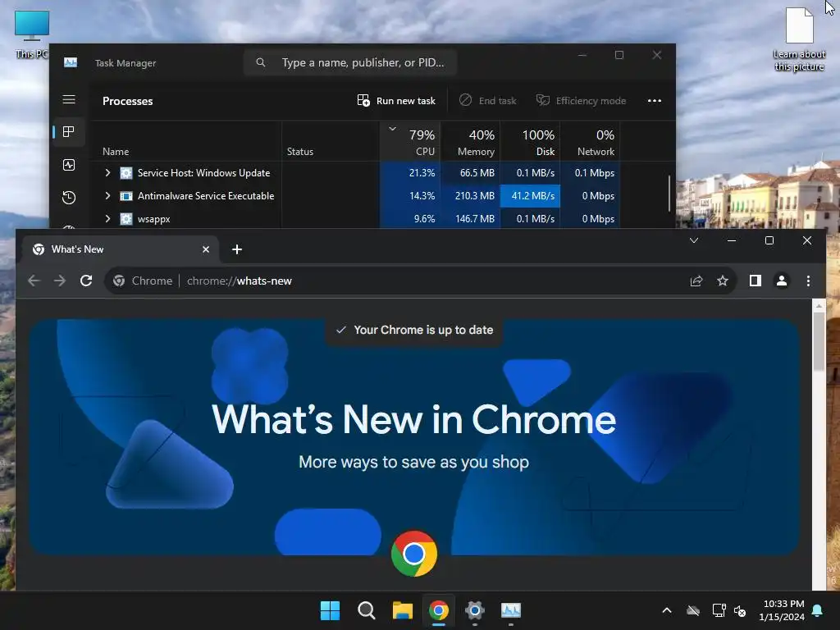This screenshot has height=630, width=840.
Task: Click Task Manager vertical scrollbar
Action: coord(669,194)
